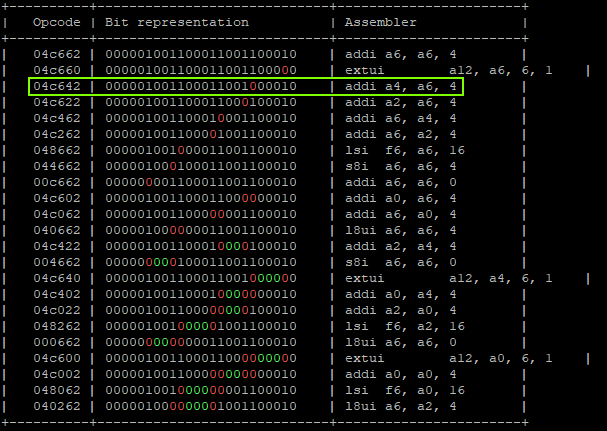Select opcode 00c662 cell
The height and width of the screenshot is (431, 607).
tap(56, 183)
